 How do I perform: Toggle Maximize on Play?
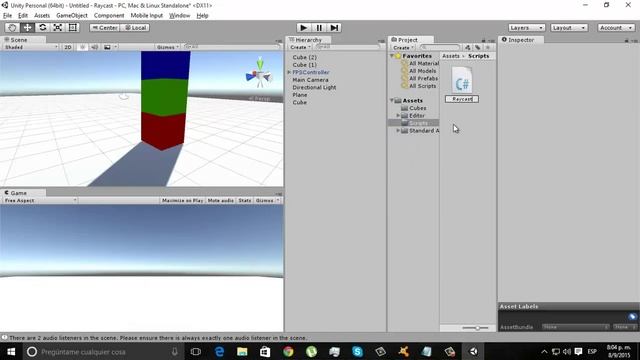coord(182,200)
